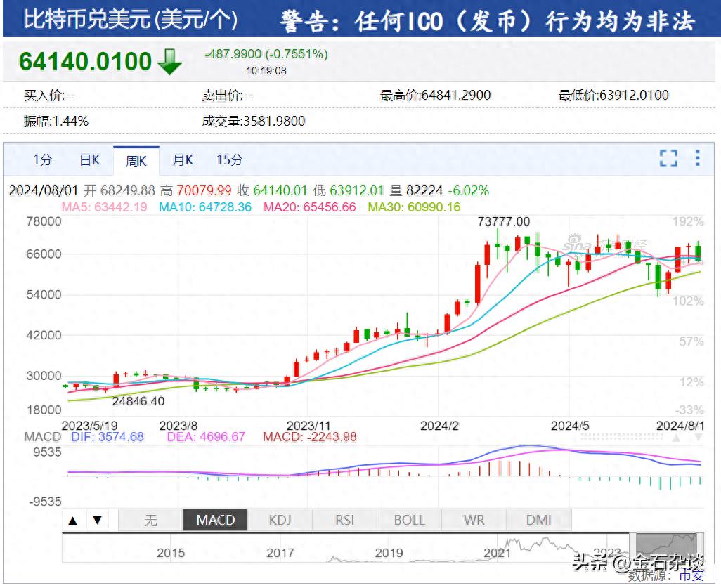Click the 无 indicator option

point(150,520)
